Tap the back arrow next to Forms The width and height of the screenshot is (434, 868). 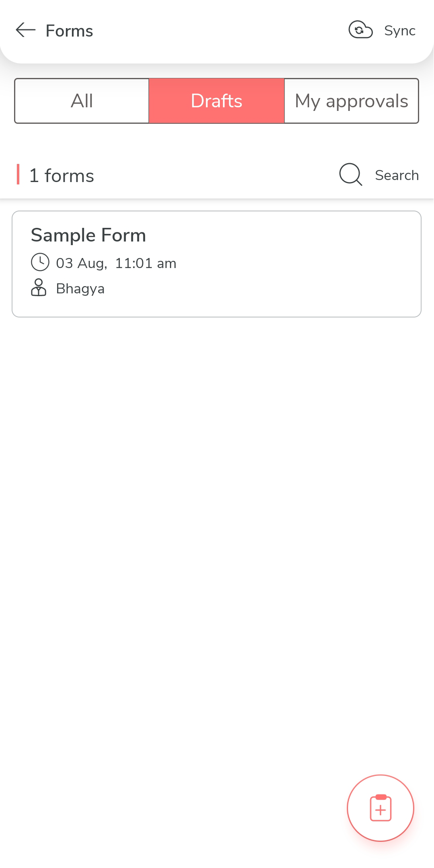pyautogui.click(x=26, y=30)
